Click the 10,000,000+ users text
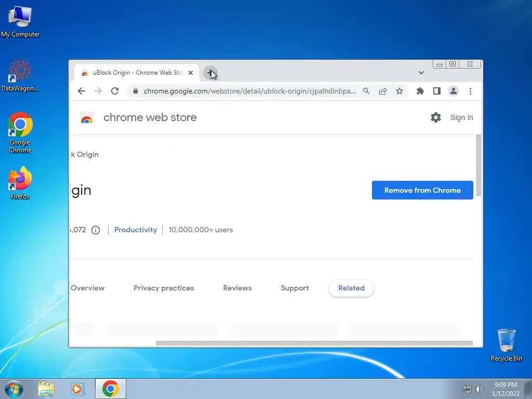The height and width of the screenshot is (399, 532). point(201,230)
